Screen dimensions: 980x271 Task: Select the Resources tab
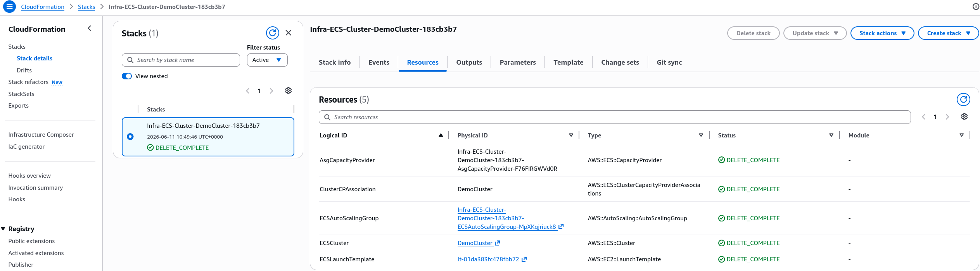coord(423,62)
